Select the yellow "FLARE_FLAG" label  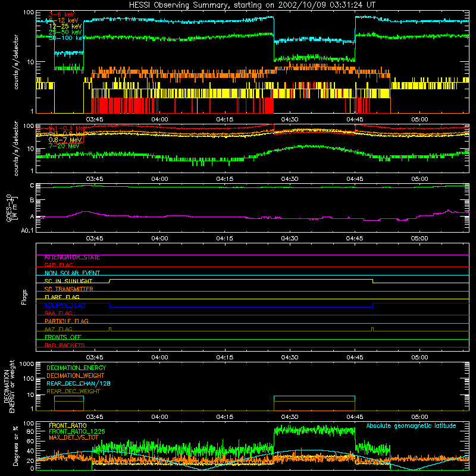(62, 297)
